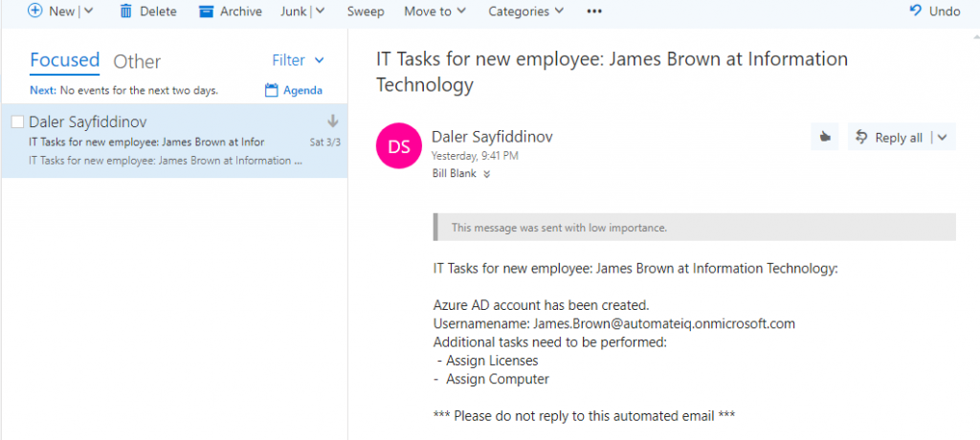The height and width of the screenshot is (440, 980).
Task: Click the Delete trash can icon
Action: tap(126, 11)
